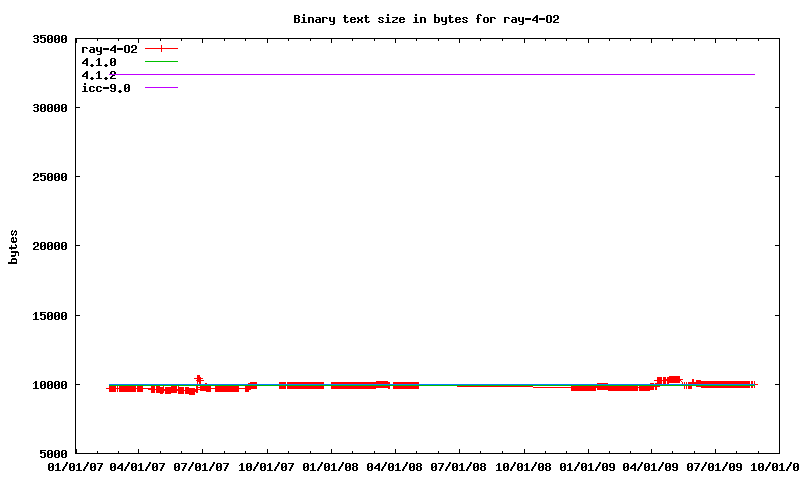
Task: Click the red data spike near 07/01/07
Action: [x=198, y=379]
